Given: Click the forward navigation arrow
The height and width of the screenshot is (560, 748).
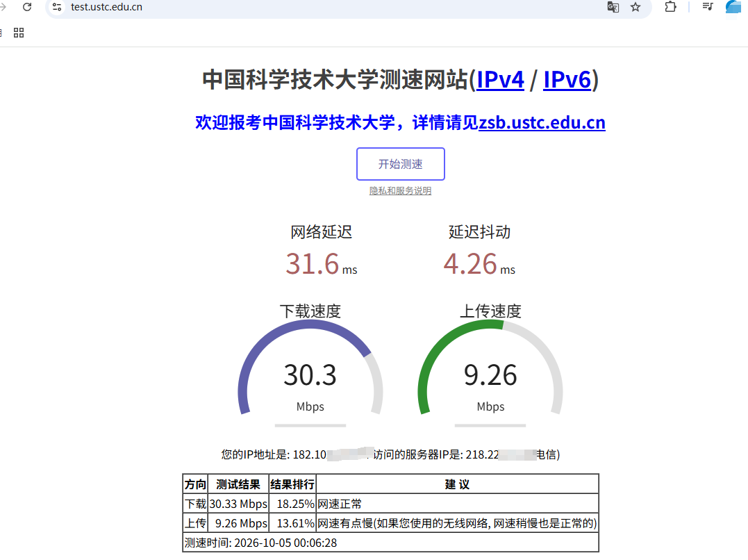Looking at the screenshot, I should (x=3, y=7).
